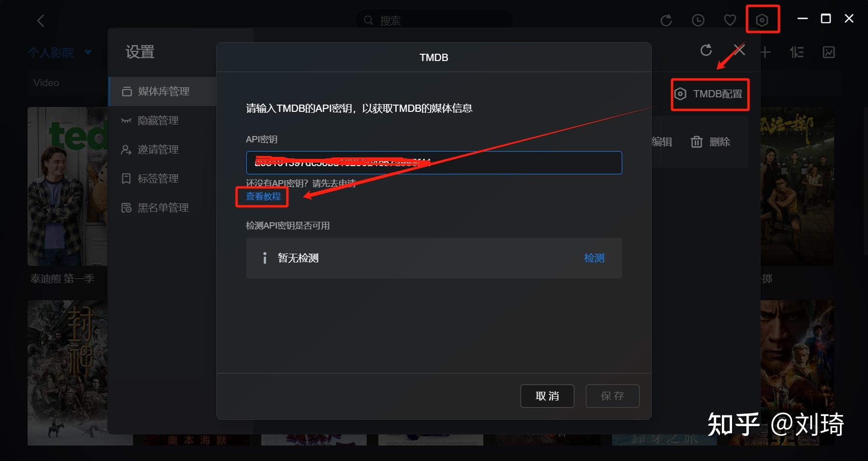Screen dimensions: 868x461
Task: Click into the API密钥 input field
Action: pos(434,163)
